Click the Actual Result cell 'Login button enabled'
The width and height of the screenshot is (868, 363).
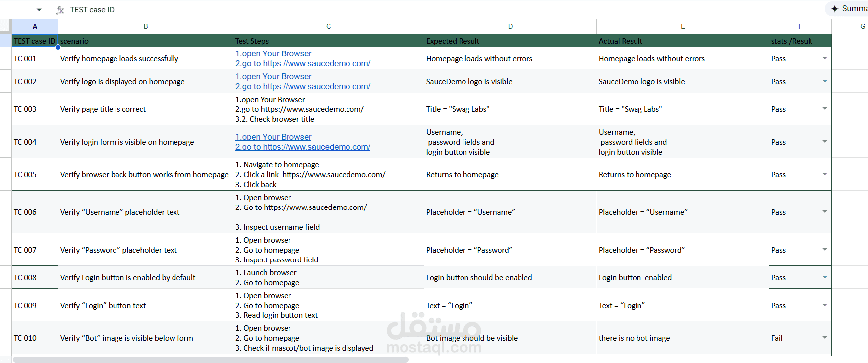point(683,277)
